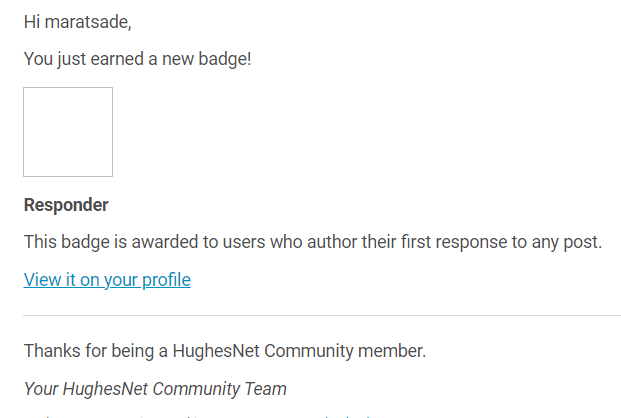Viewport: 621px width, 418px height.
Task: Click the word "awarded" in the badge description
Action: (x=164, y=242)
